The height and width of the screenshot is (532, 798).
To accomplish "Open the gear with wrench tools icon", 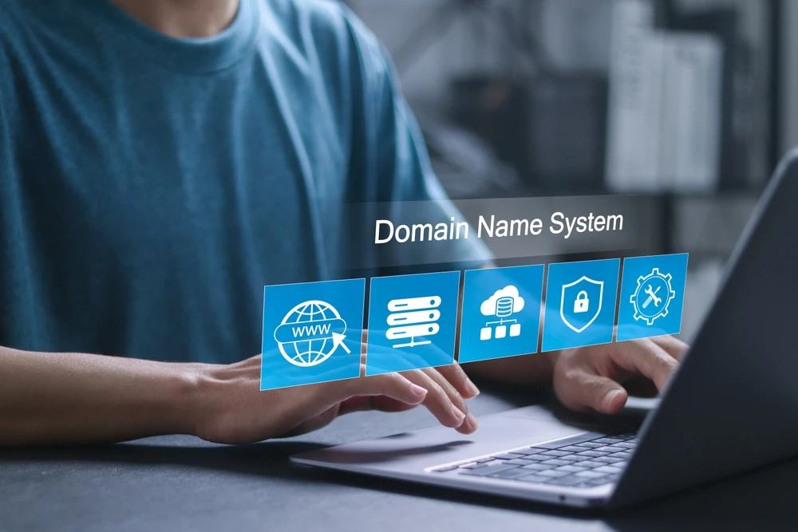I will (652, 297).
